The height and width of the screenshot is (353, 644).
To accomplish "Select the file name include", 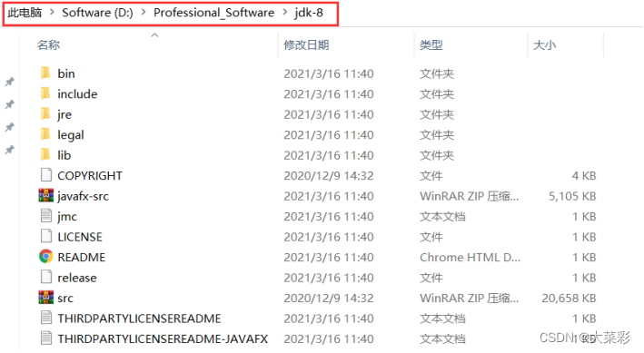I will pos(77,94).
